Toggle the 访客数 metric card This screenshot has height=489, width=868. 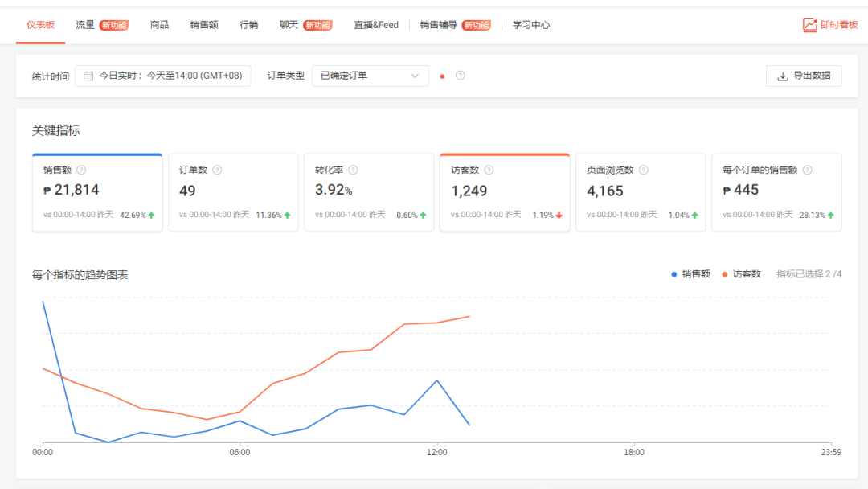pos(505,192)
